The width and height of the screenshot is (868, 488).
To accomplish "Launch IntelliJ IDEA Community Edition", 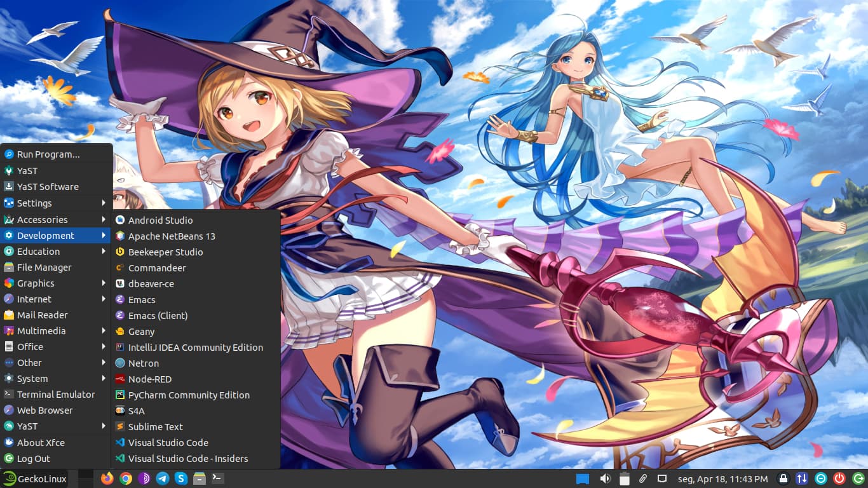I will pos(196,347).
